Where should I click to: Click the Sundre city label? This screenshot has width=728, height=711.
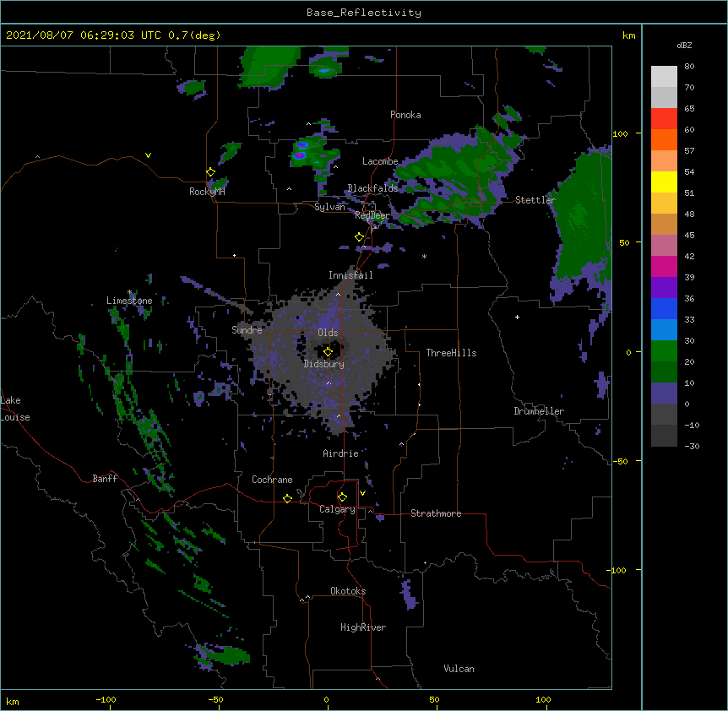coord(247,330)
